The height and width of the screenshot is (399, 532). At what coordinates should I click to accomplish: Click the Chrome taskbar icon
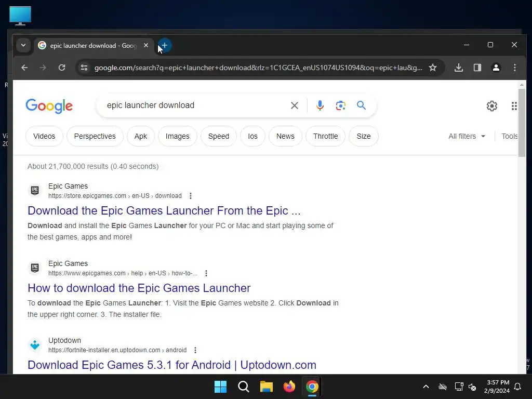click(312, 387)
